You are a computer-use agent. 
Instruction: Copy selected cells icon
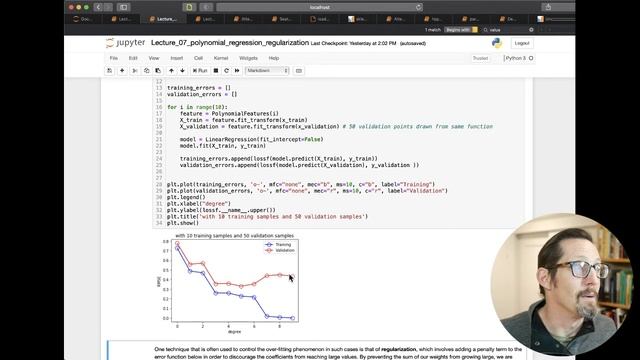[147, 71]
